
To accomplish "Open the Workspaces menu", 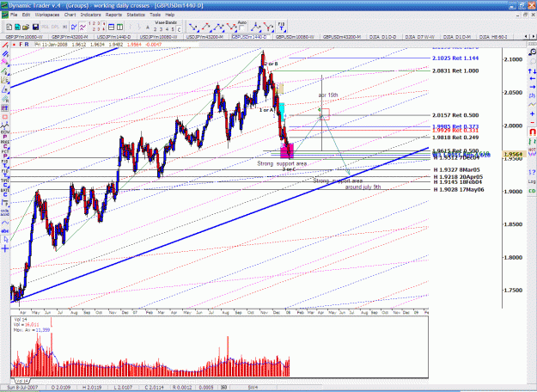I will click(47, 15).
